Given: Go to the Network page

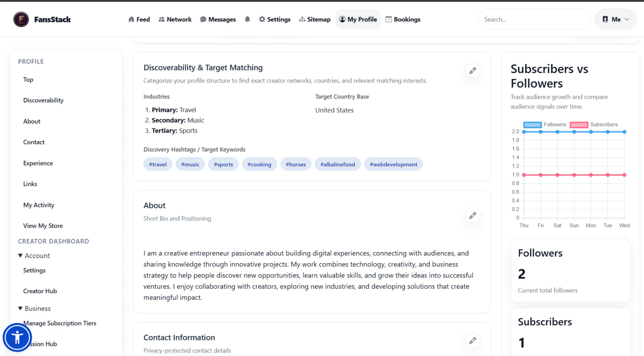Looking at the screenshot, I should [175, 19].
